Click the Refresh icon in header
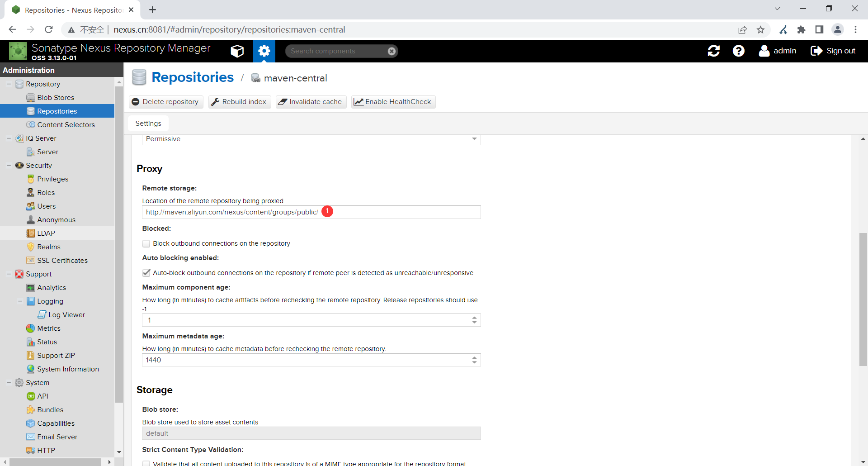868x466 pixels. pyautogui.click(x=714, y=51)
